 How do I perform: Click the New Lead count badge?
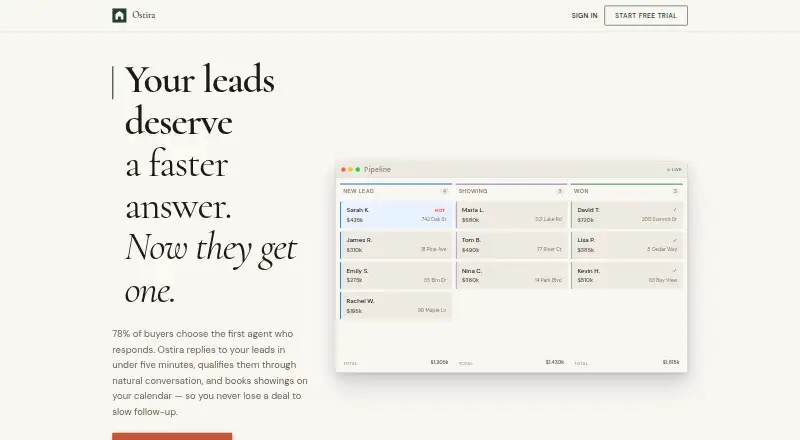pyautogui.click(x=444, y=191)
